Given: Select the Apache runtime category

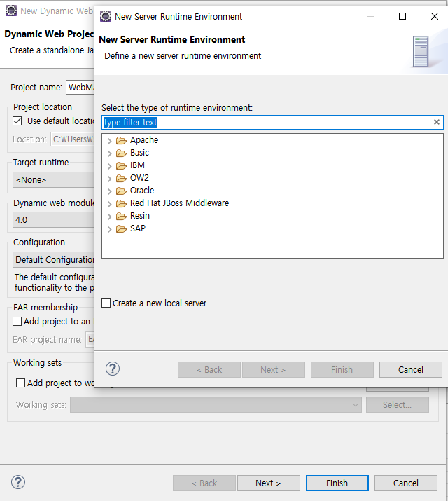Looking at the screenshot, I should tap(144, 140).
